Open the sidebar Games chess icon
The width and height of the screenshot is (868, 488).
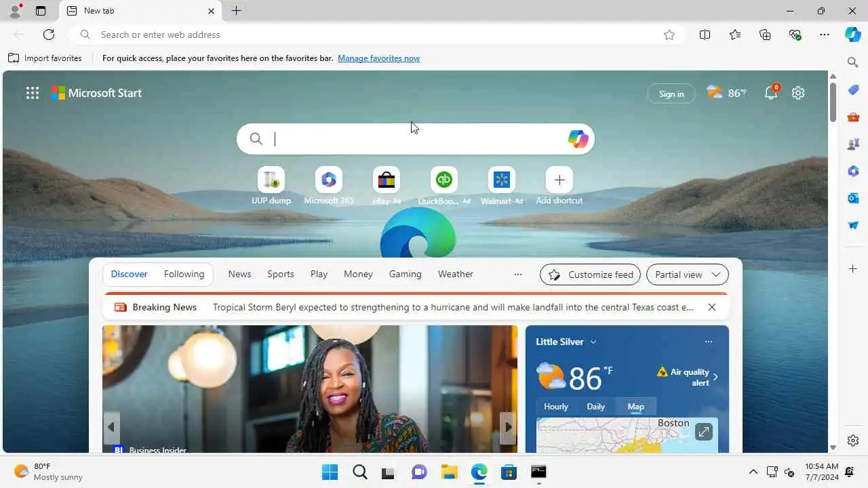point(853,144)
